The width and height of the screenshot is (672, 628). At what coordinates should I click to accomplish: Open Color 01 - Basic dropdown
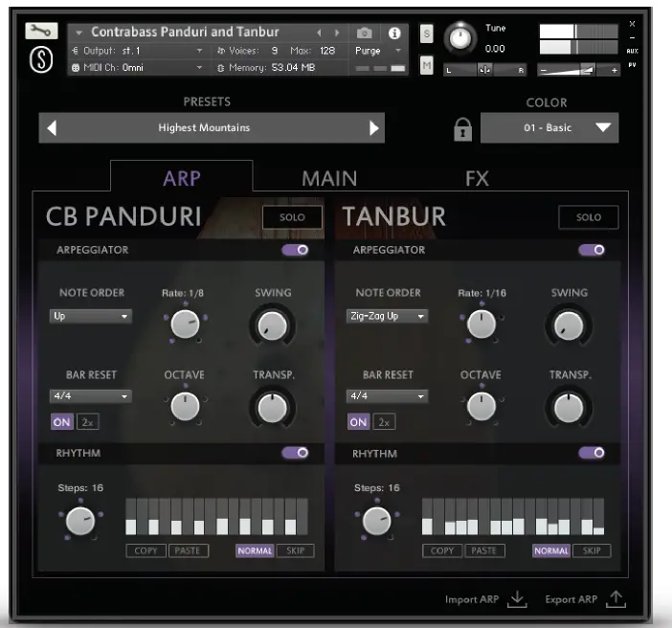click(x=549, y=127)
